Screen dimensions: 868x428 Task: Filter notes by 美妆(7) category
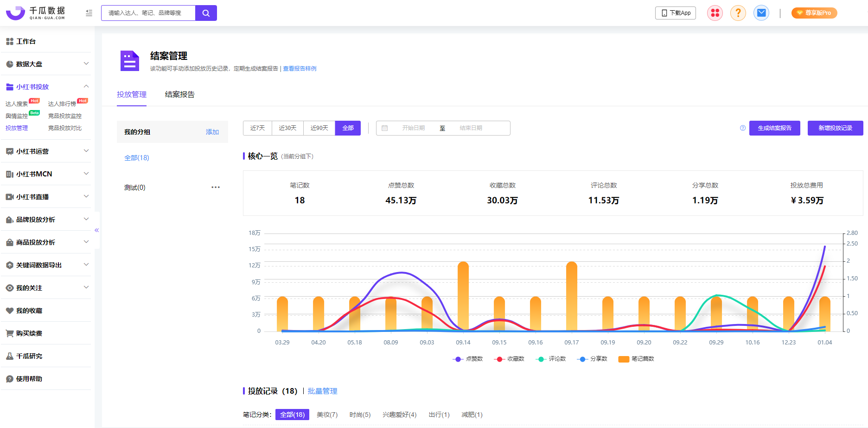pyautogui.click(x=327, y=415)
